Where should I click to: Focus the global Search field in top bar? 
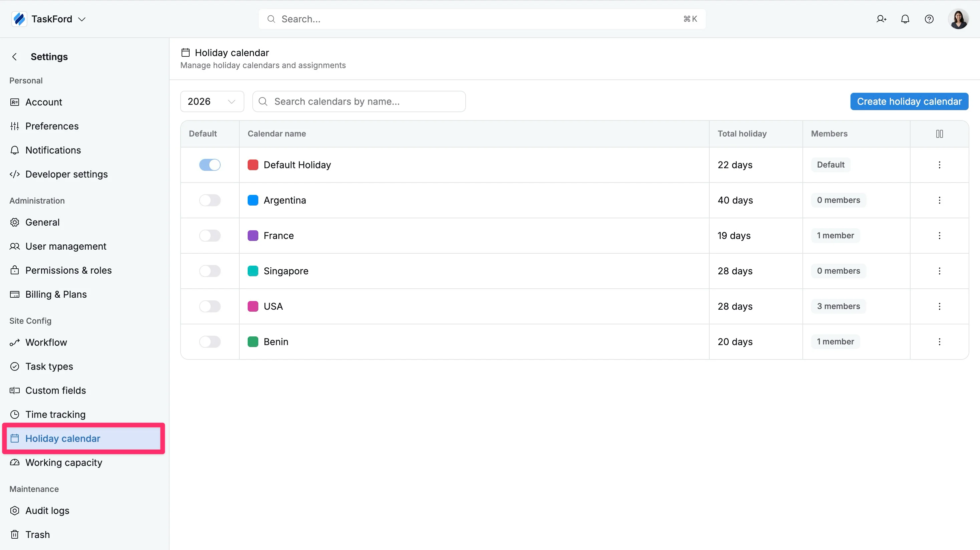482,19
